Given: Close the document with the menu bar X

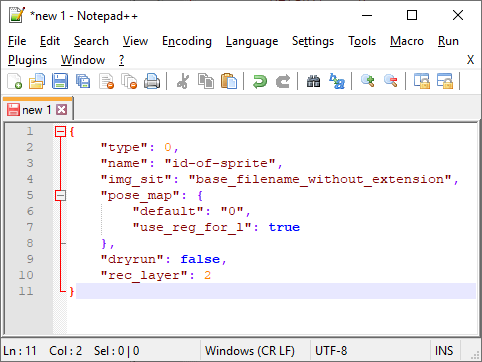Looking at the screenshot, I should point(470,60).
